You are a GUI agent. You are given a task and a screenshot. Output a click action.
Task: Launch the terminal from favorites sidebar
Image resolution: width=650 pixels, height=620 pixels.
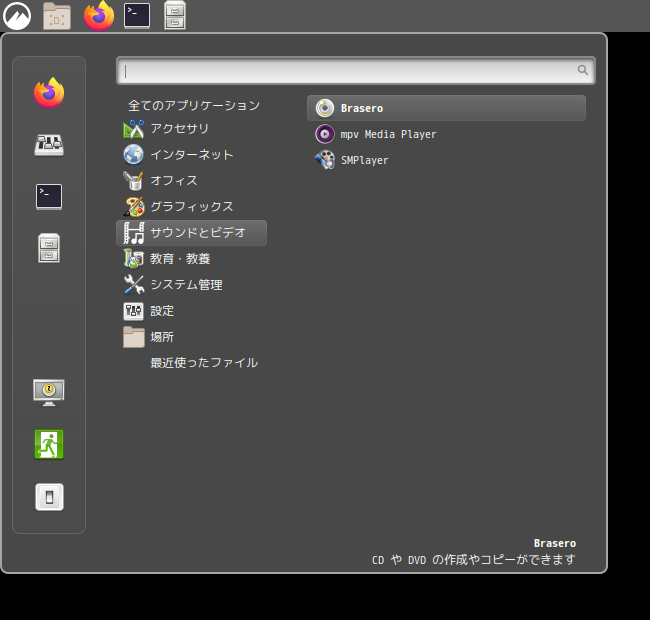click(x=49, y=197)
